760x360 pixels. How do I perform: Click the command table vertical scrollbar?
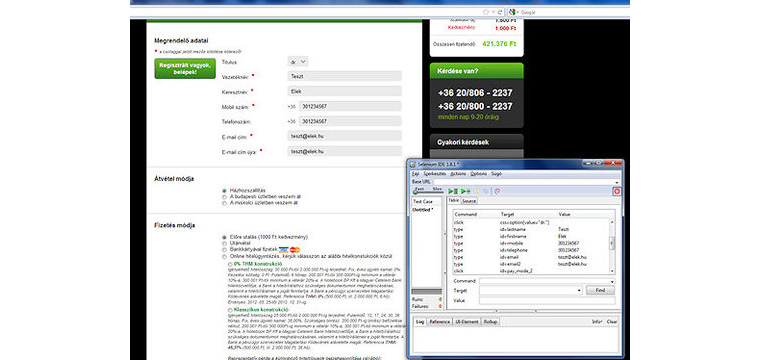pos(612,246)
